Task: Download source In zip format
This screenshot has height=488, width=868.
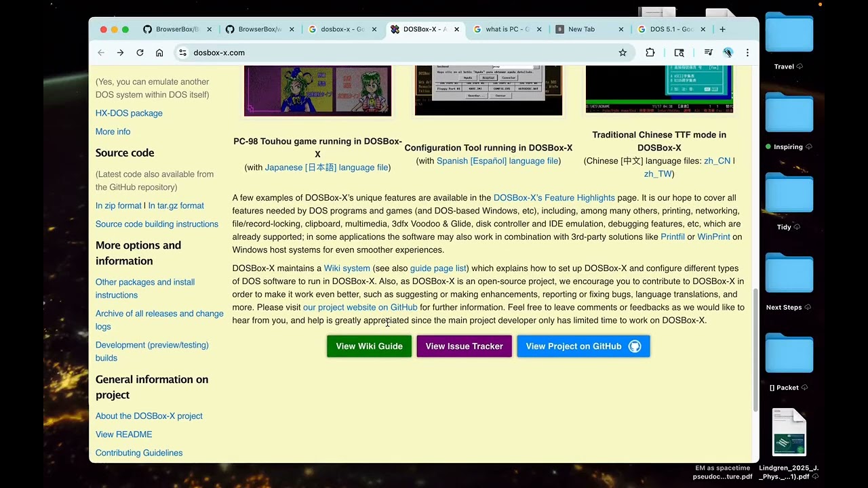Action: [x=119, y=205]
